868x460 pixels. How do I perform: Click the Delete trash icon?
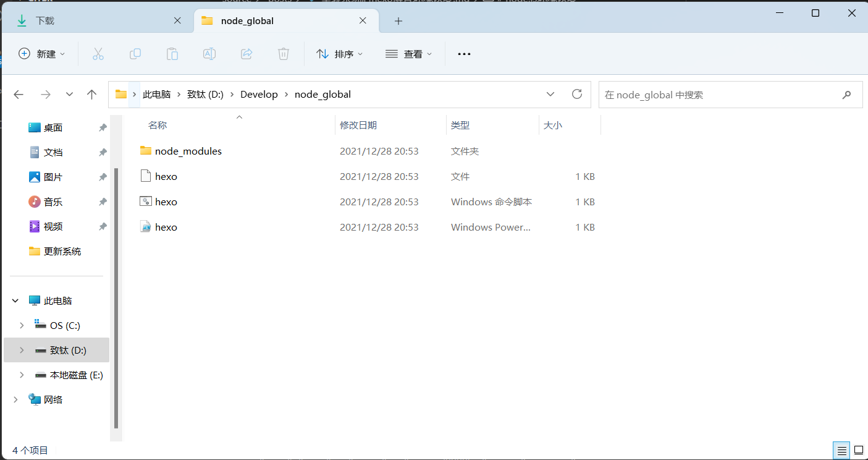tap(284, 54)
